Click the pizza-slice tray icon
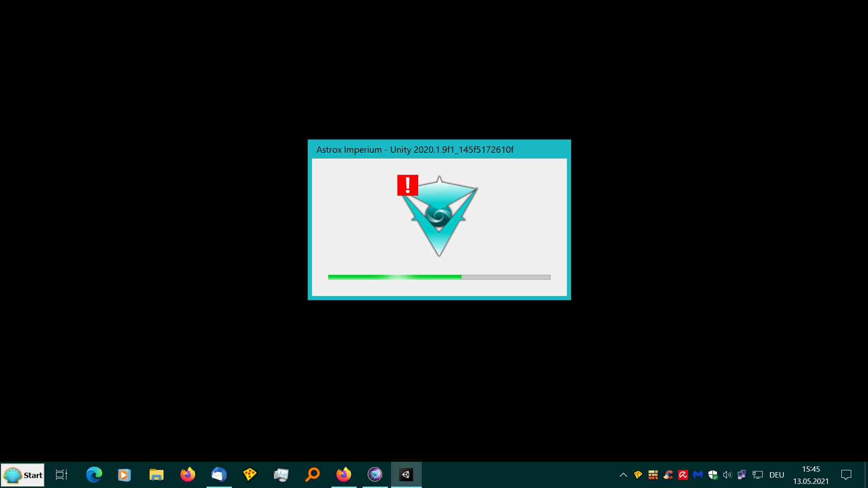Screen dimensions: 868x488 pyautogui.click(x=638, y=475)
